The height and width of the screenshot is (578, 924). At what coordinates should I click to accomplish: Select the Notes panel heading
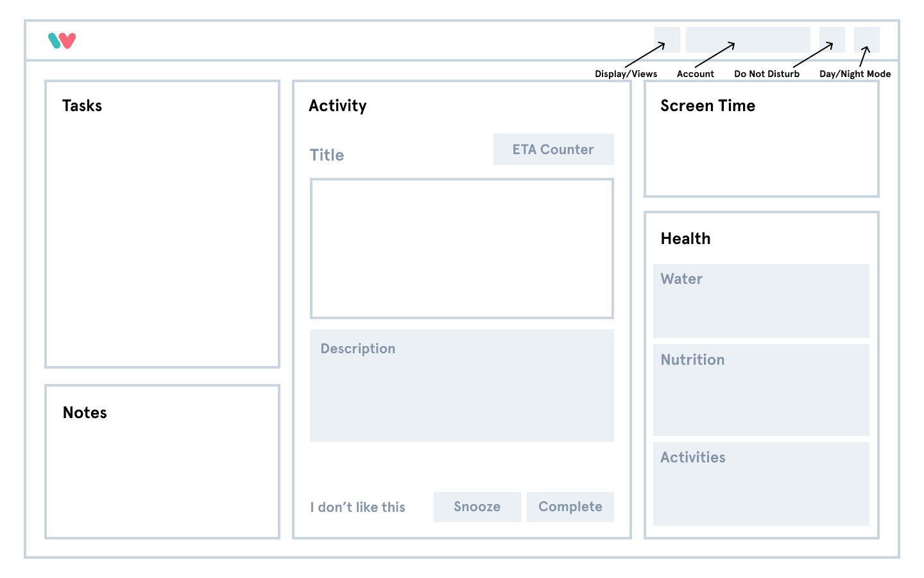pos(85,412)
